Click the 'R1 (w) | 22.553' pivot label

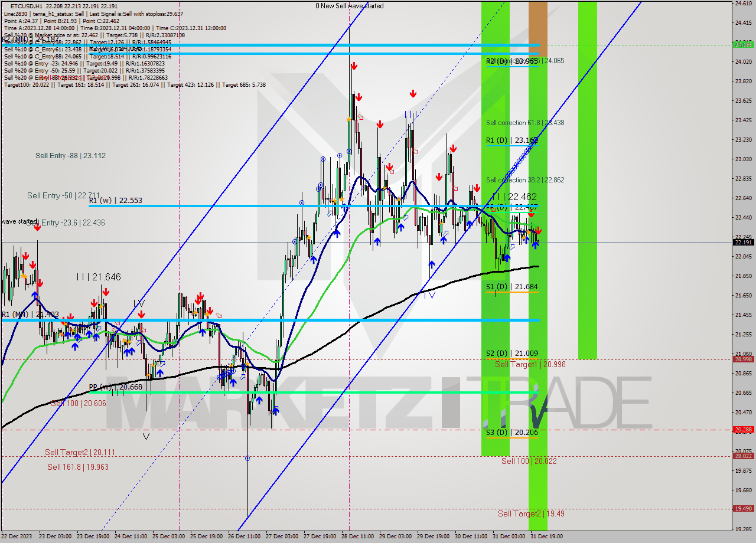click(x=116, y=201)
